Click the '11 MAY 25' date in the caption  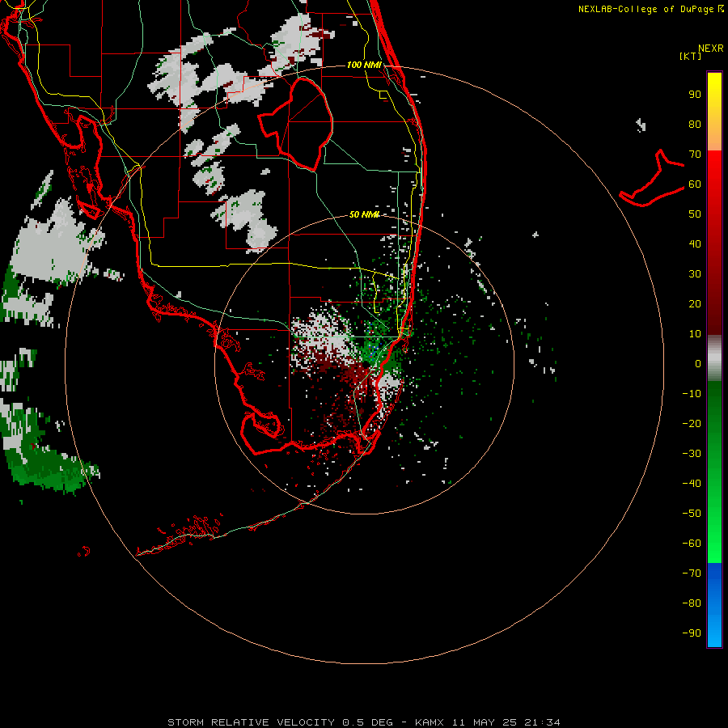(485, 722)
